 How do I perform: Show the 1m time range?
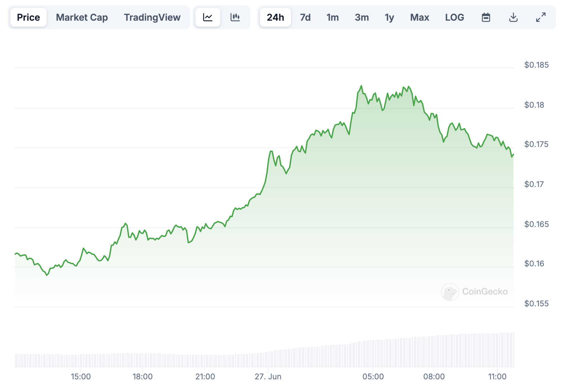coord(332,17)
